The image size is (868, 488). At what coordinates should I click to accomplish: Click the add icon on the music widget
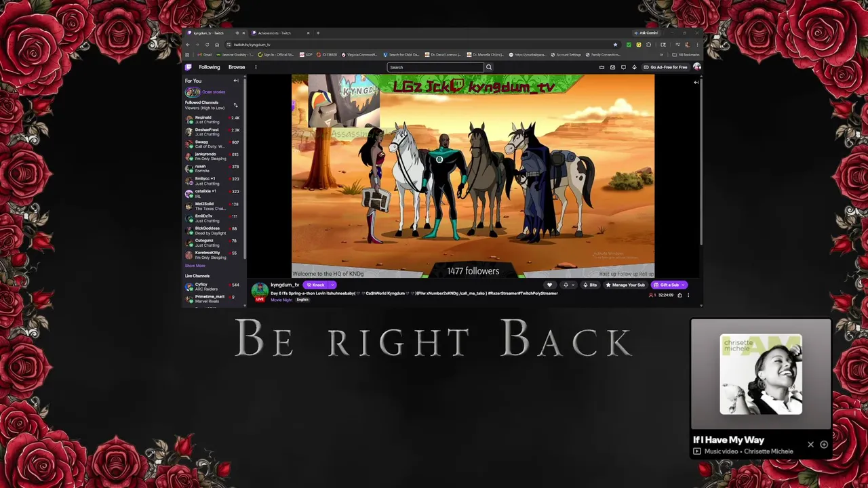click(824, 445)
